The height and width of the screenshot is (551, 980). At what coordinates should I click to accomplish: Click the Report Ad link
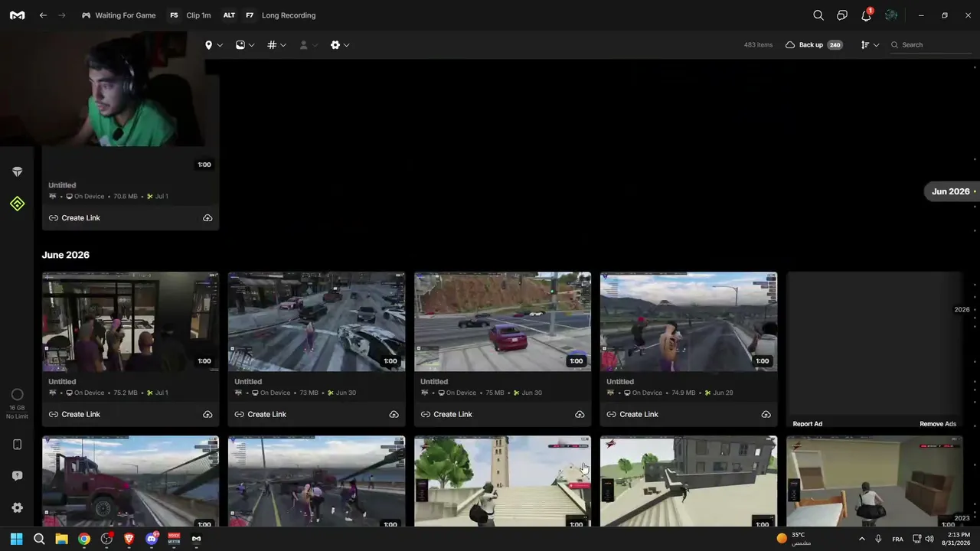(808, 424)
